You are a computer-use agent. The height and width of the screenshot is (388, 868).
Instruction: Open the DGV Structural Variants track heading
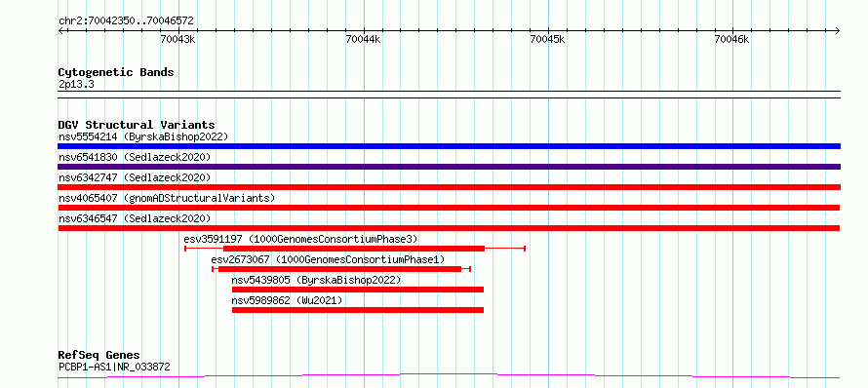pos(137,125)
